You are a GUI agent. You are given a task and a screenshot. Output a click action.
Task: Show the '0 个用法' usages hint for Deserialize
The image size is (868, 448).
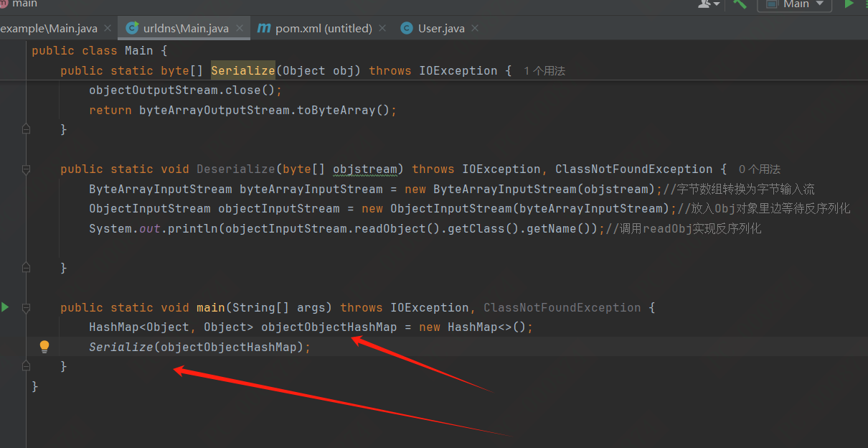(759, 169)
